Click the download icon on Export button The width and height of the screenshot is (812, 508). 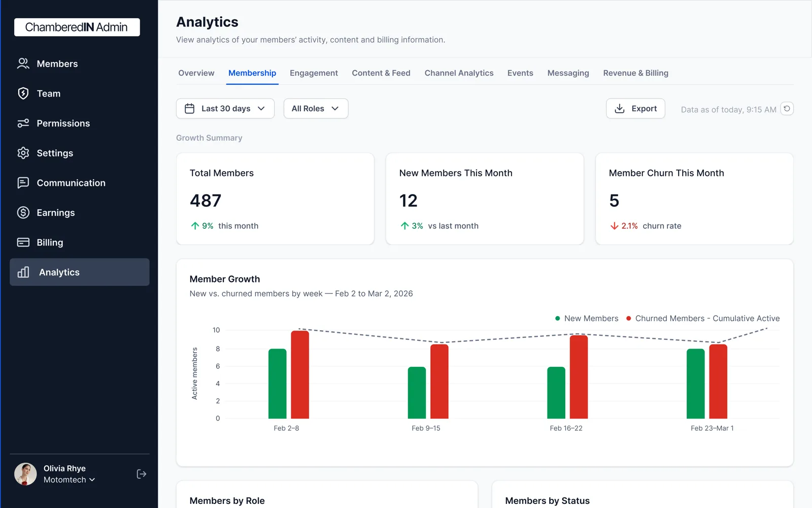[620, 109]
